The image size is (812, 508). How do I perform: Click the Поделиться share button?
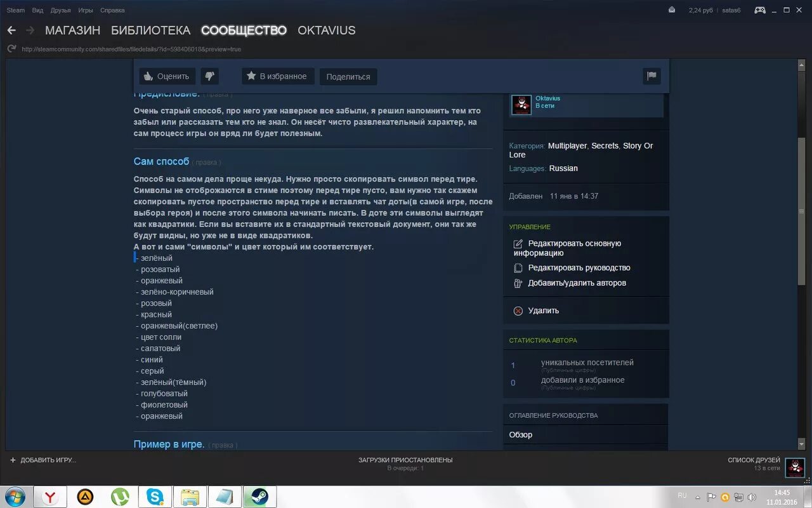coord(348,77)
